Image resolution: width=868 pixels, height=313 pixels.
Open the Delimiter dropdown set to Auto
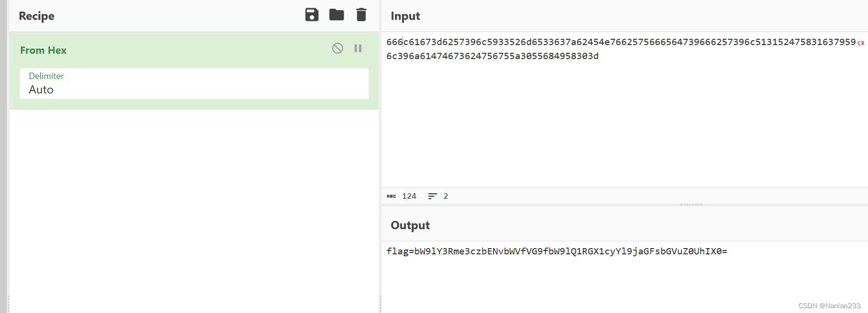pyautogui.click(x=194, y=84)
